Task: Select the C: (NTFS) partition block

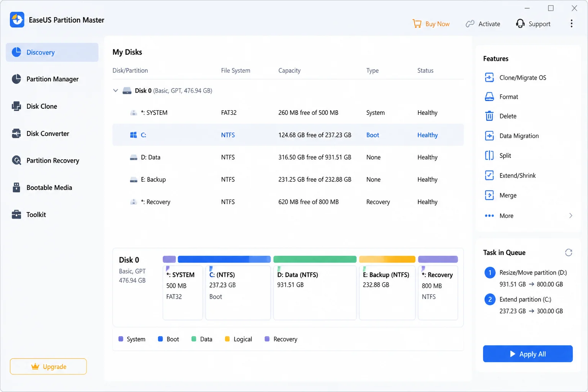Action: (238, 292)
